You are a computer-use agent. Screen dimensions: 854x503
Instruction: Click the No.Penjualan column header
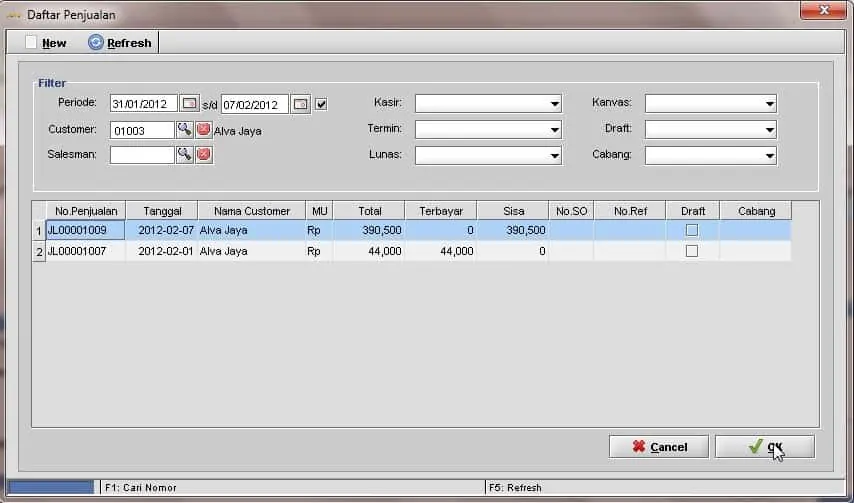pos(86,211)
